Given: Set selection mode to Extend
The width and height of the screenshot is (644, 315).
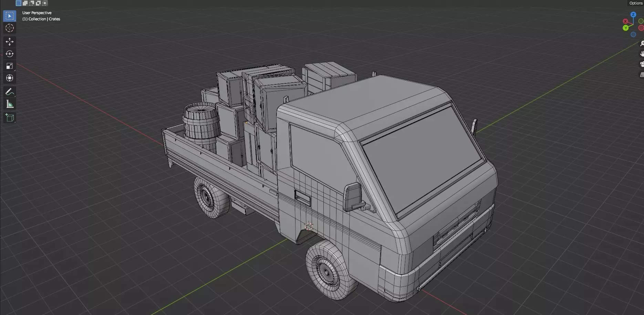Looking at the screenshot, I should coord(25,3).
